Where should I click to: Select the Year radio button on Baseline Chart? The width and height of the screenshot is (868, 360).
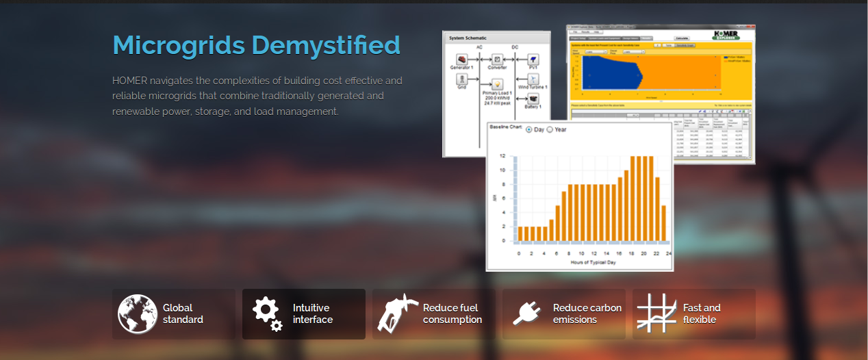[x=550, y=129]
